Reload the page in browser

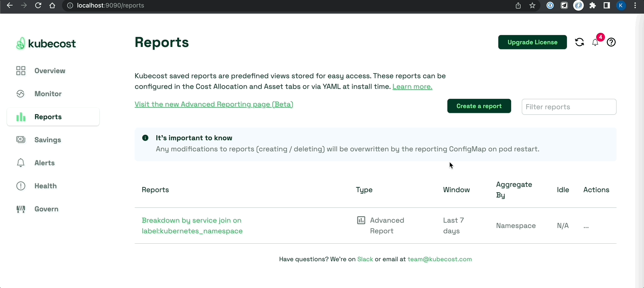click(x=38, y=5)
